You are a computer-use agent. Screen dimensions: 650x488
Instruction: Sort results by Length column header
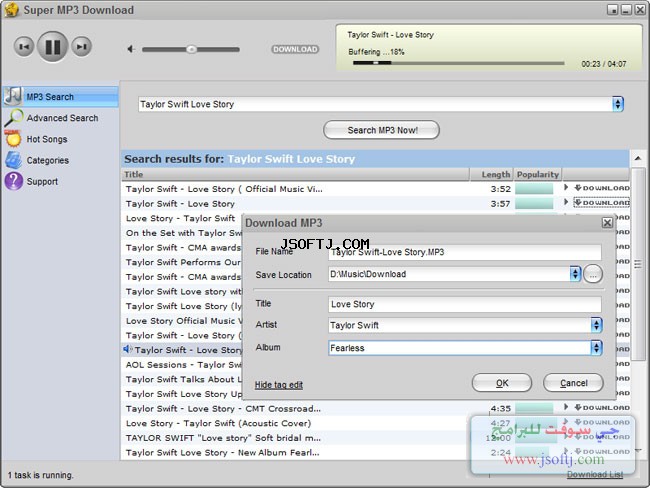492,175
